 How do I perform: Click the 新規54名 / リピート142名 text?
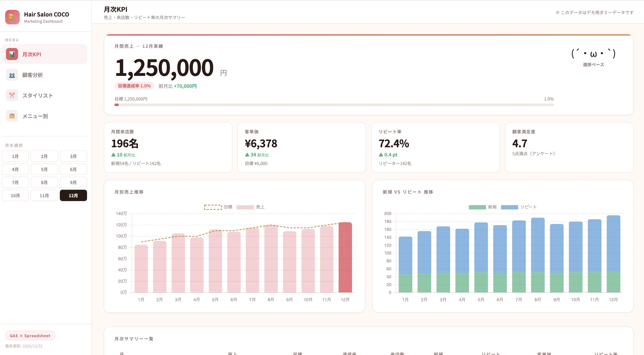click(x=136, y=164)
